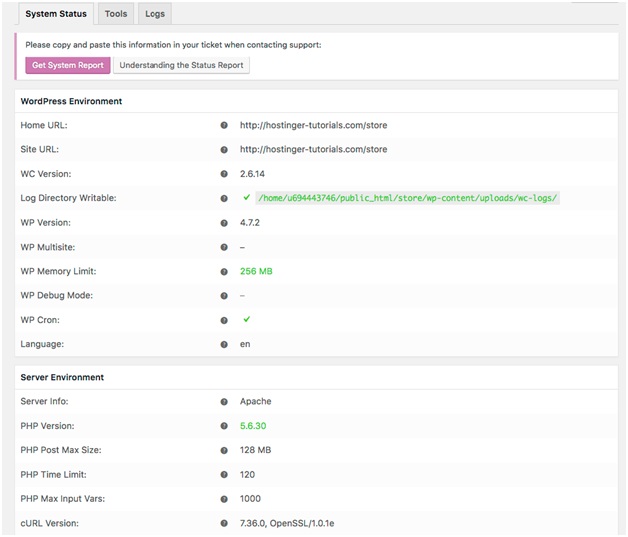The width and height of the screenshot is (628, 537).
Task: Click the Site URL value hostinger-tutorials.com/store
Action: [x=314, y=149]
